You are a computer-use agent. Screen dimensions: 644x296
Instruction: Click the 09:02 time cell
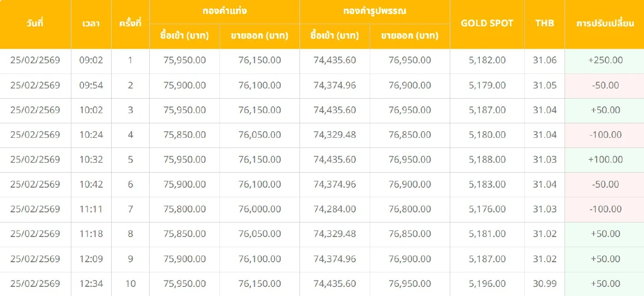(91, 60)
